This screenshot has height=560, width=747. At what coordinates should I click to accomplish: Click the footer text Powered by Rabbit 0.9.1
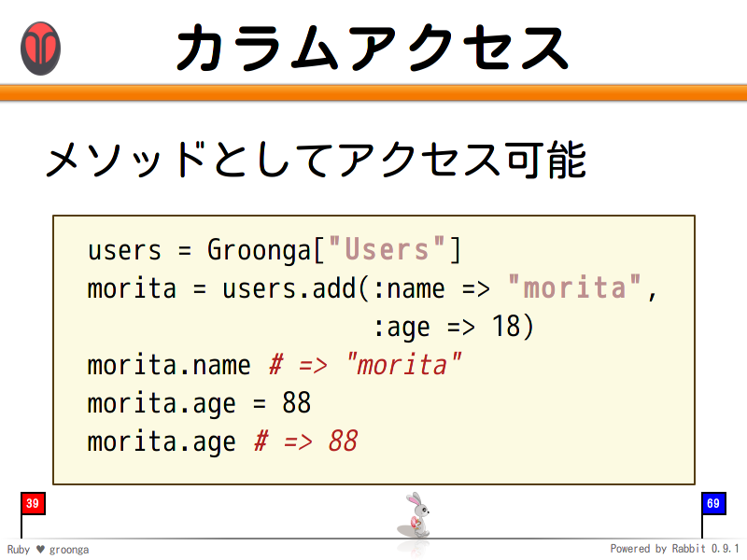pos(674,549)
